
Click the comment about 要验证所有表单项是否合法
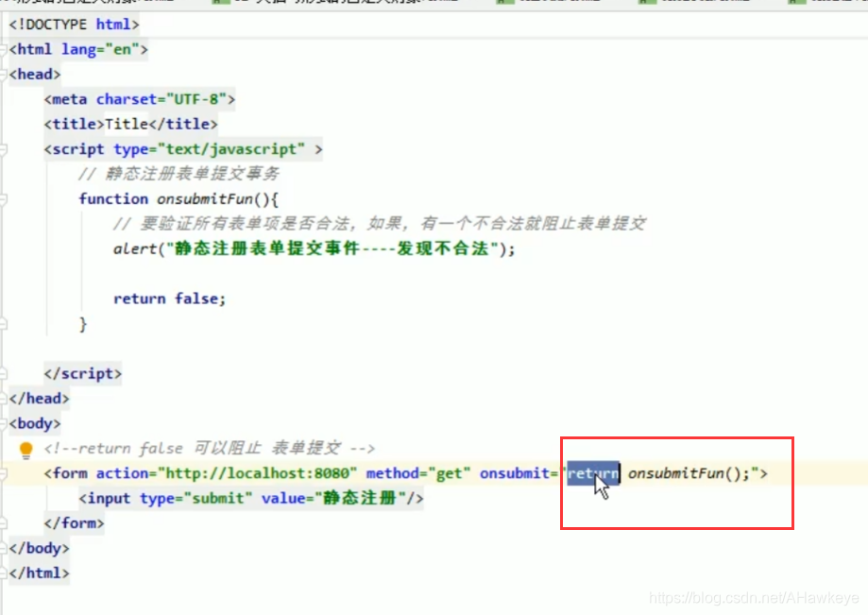coord(379,224)
